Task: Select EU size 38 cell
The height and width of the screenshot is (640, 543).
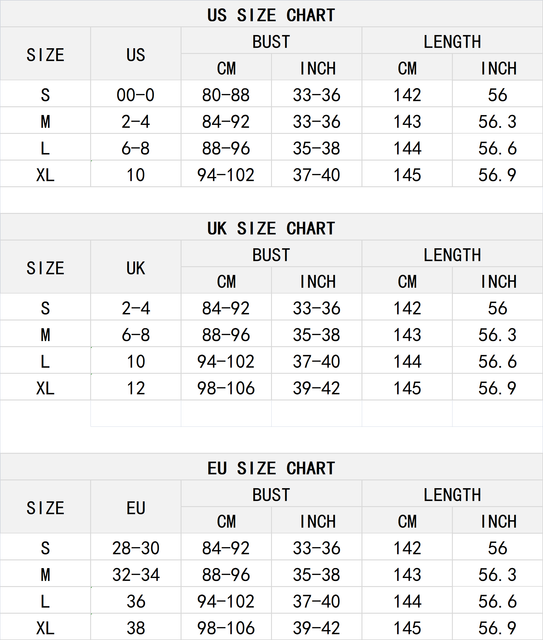Action: click(136, 628)
